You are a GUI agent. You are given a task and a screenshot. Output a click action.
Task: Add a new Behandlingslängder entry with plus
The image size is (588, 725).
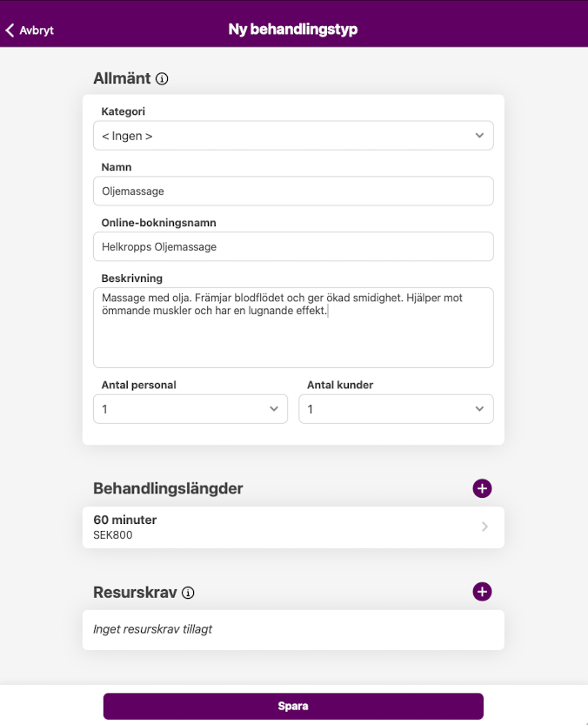pyautogui.click(x=482, y=488)
